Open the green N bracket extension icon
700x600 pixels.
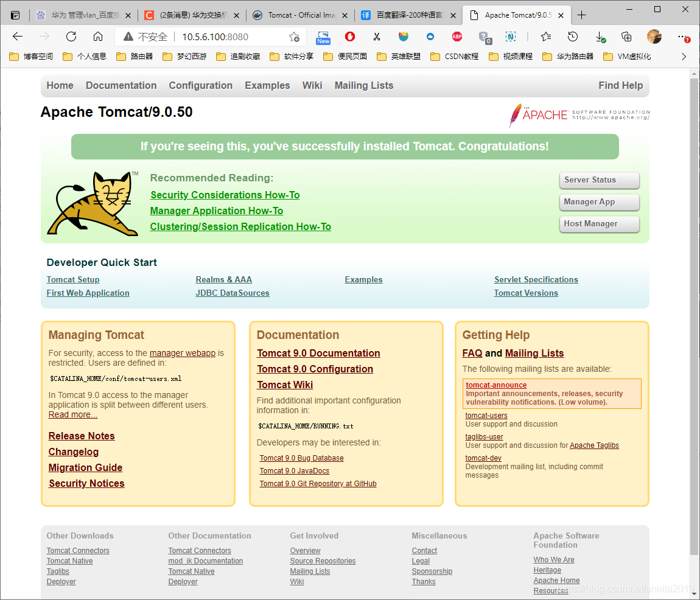click(510, 37)
